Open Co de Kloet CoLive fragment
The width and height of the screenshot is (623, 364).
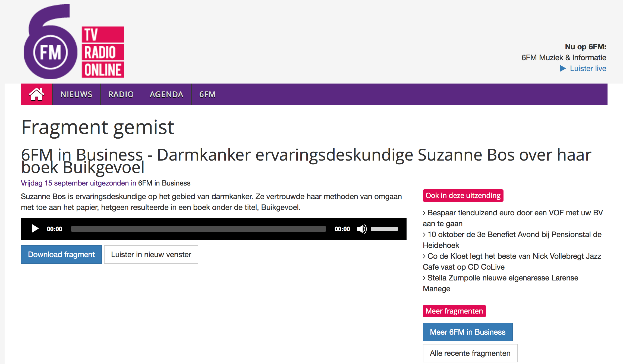coord(512,261)
